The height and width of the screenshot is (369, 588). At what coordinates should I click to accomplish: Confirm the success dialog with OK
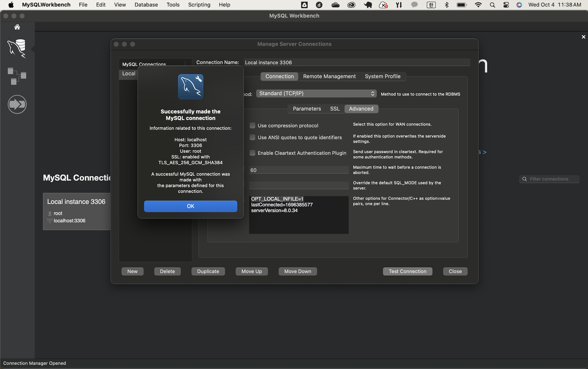(x=191, y=206)
